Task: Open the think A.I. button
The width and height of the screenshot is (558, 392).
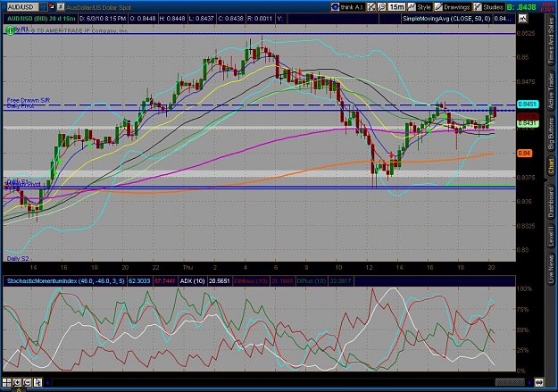Action: 347,7
